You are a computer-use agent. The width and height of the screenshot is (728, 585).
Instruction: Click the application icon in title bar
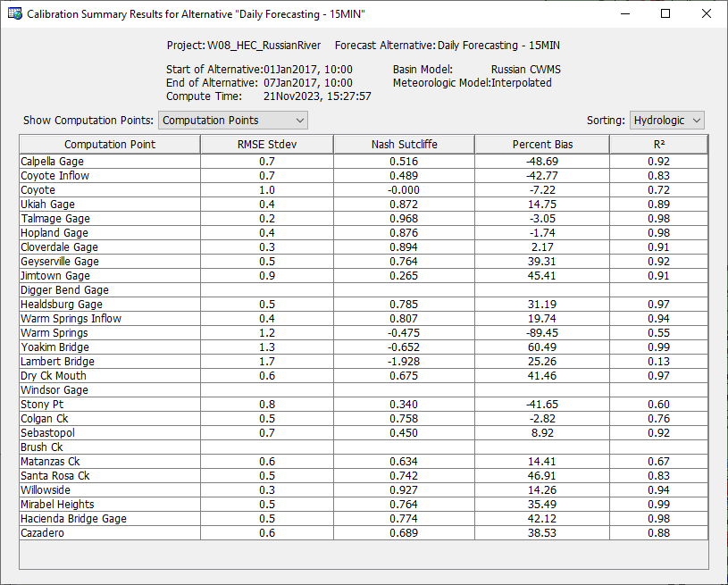[x=15, y=13]
